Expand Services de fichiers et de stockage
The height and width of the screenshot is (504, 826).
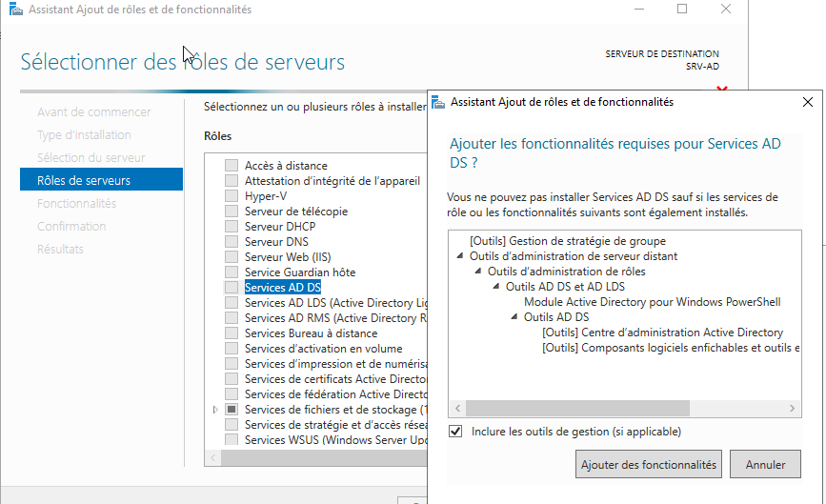tap(216, 410)
